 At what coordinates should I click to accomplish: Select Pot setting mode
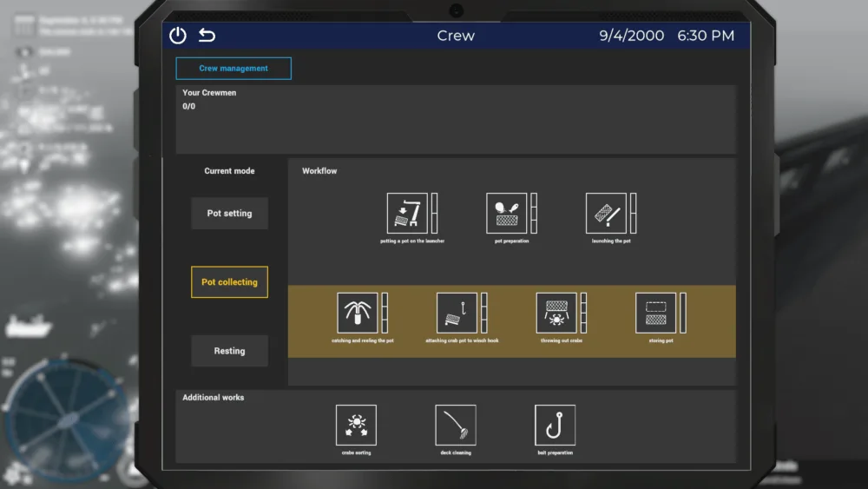[x=230, y=213]
